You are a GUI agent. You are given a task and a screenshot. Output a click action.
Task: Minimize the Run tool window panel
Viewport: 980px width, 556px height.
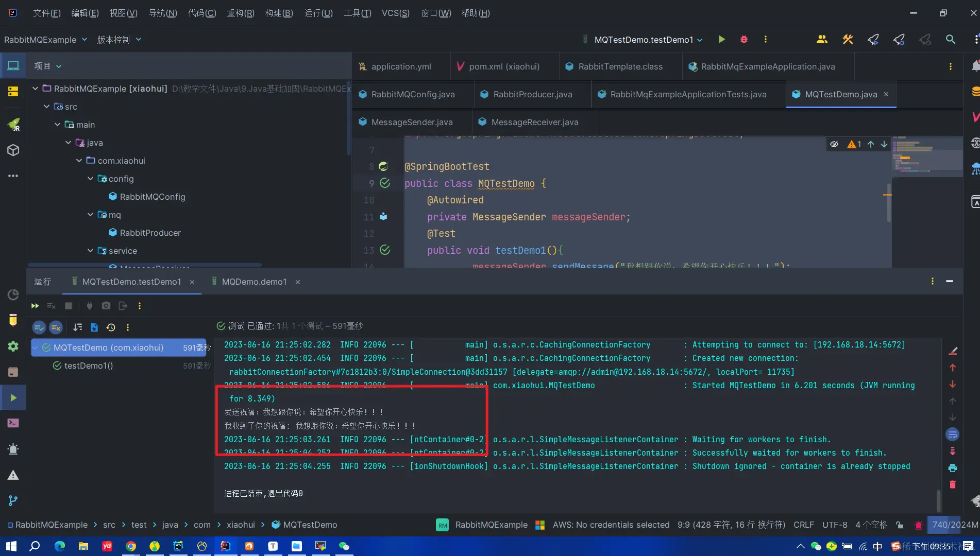click(950, 281)
